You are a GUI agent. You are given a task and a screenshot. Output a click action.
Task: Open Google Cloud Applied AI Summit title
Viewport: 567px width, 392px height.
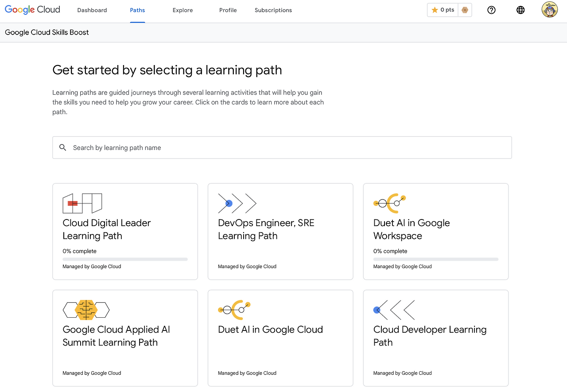(x=117, y=336)
